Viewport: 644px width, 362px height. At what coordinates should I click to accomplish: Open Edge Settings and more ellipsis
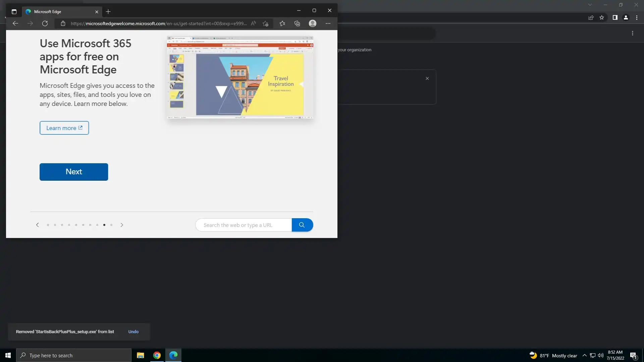[x=328, y=23]
